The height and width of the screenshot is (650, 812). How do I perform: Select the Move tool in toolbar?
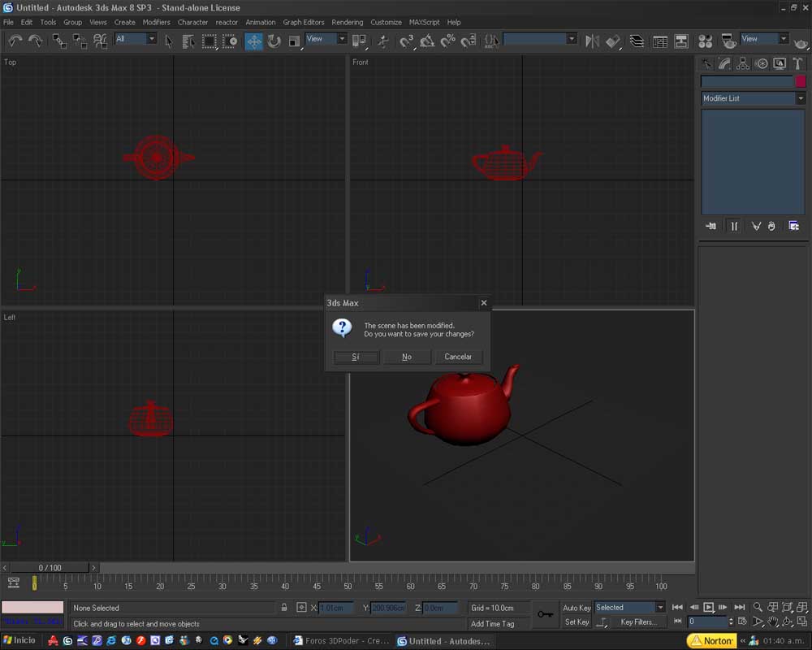[254, 41]
